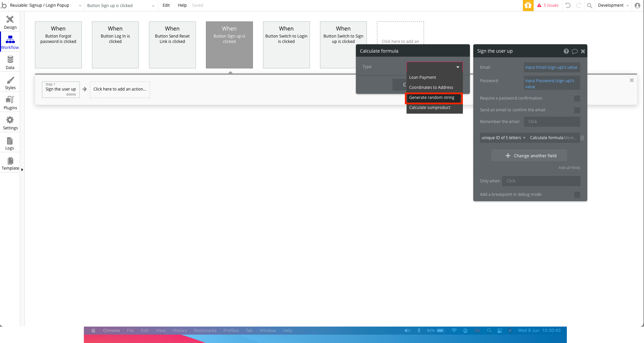Screen dimensions: 644x343
Task: Open the Logs tab
Action: coord(10,143)
